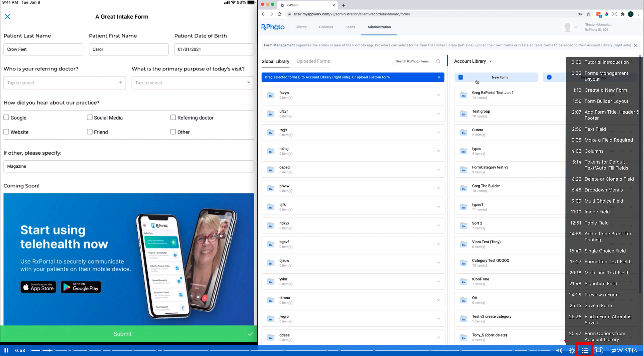This screenshot has width=644, height=356.
Task: Tick the Social Media checkbox
Action: (x=90, y=117)
